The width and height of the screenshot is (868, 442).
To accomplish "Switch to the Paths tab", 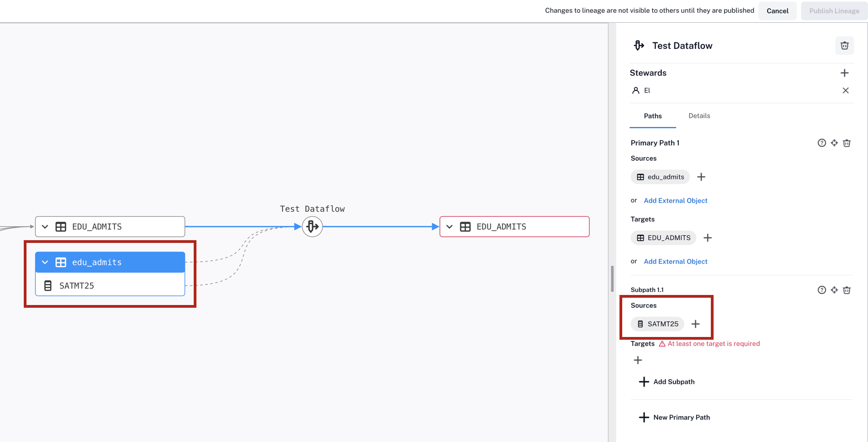I will (x=653, y=116).
